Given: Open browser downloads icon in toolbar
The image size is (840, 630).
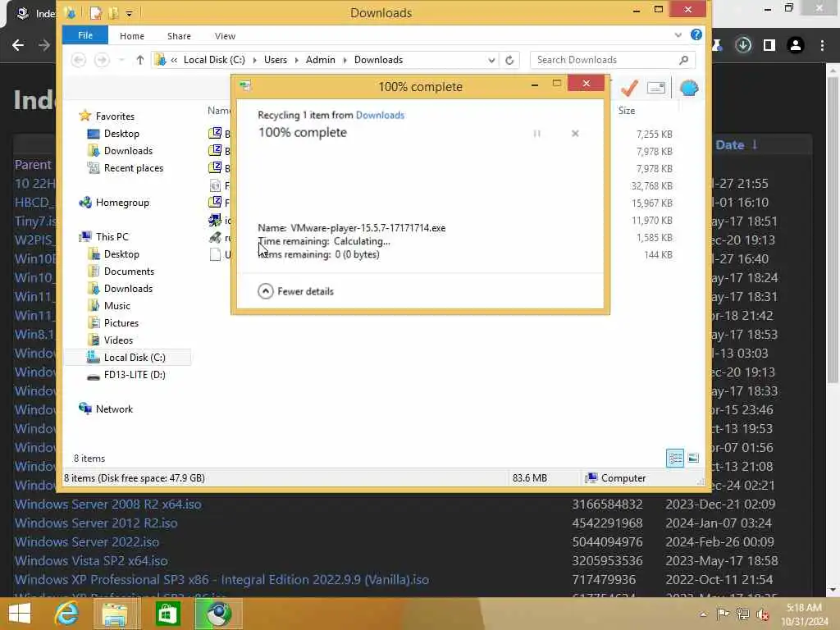Looking at the screenshot, I should (743, 46).
